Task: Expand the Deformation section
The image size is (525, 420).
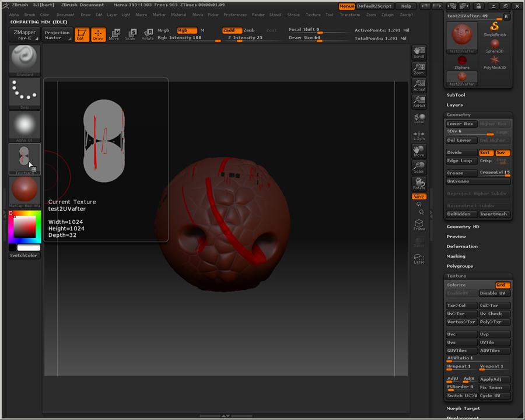Action: [x=462, y=246]
